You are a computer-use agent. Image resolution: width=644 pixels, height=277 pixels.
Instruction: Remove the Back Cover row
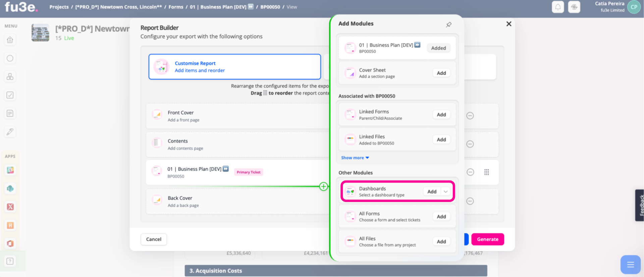(x=470, y=201)
